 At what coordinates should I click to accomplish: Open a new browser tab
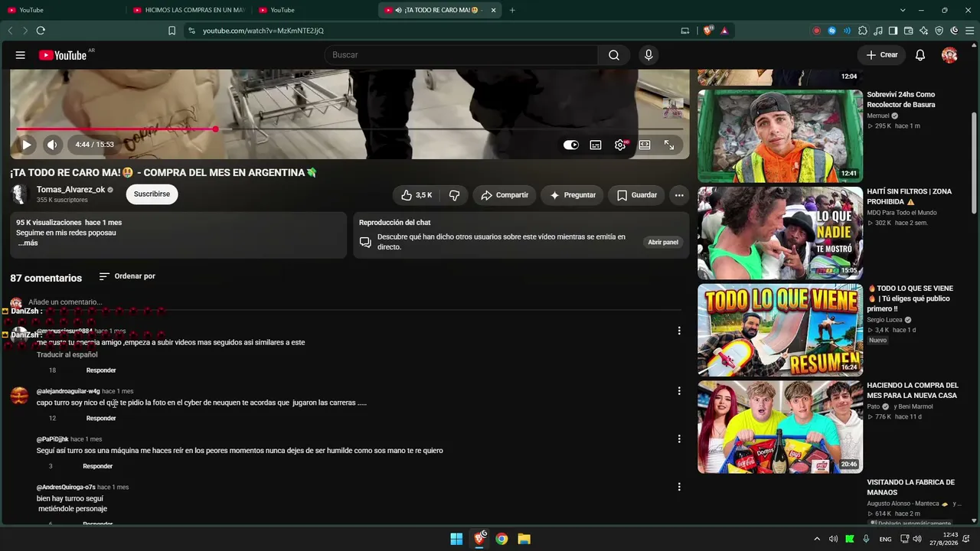pos(512,10)
